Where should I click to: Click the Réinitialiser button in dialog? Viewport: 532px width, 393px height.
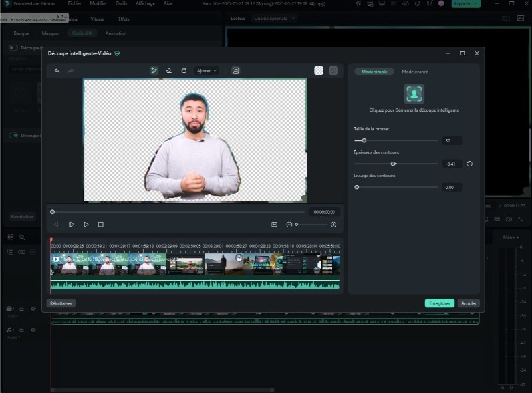(61, 303)
